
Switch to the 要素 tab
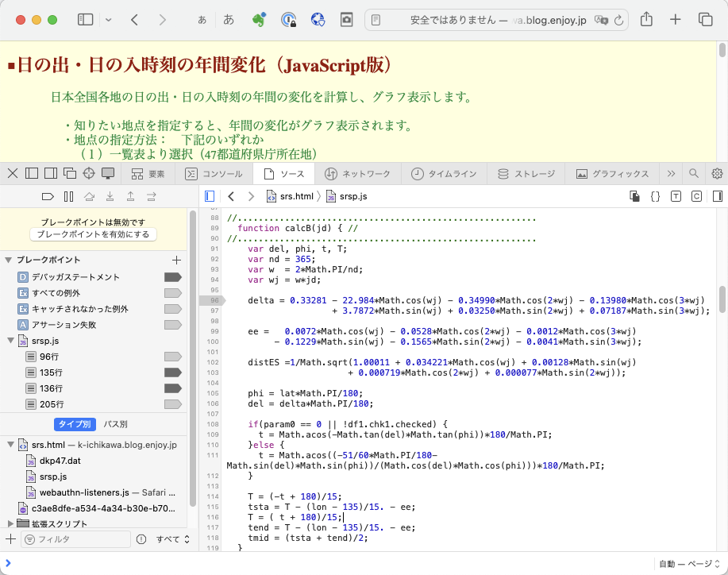[x=148, y=174]
